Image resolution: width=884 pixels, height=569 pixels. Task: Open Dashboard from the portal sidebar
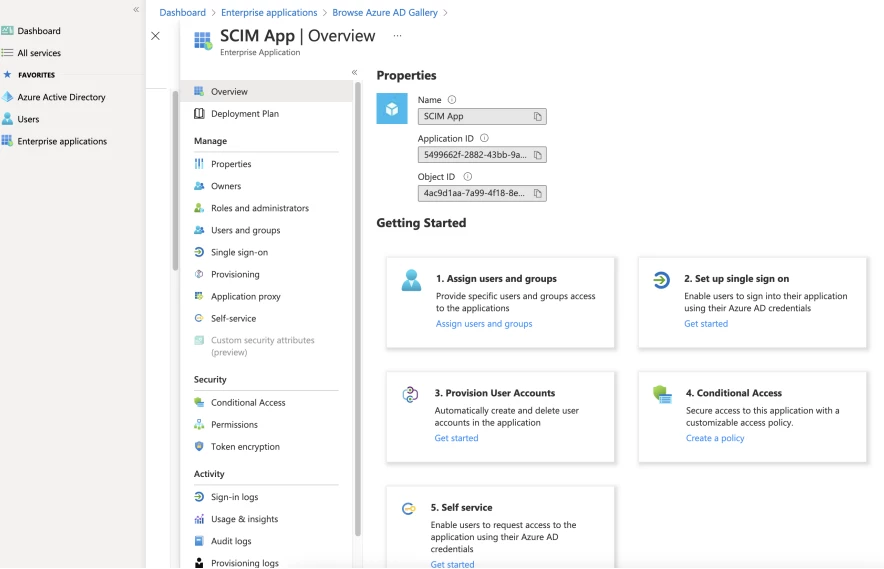39,31
